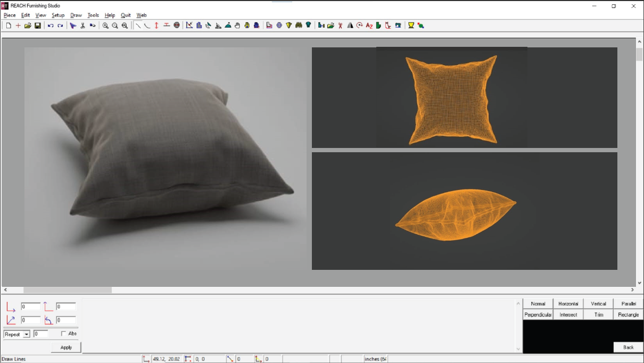Click the New Piece blank page icon
Image resolution: width=644 pixels, height=363 pixels.
(9, 26)
